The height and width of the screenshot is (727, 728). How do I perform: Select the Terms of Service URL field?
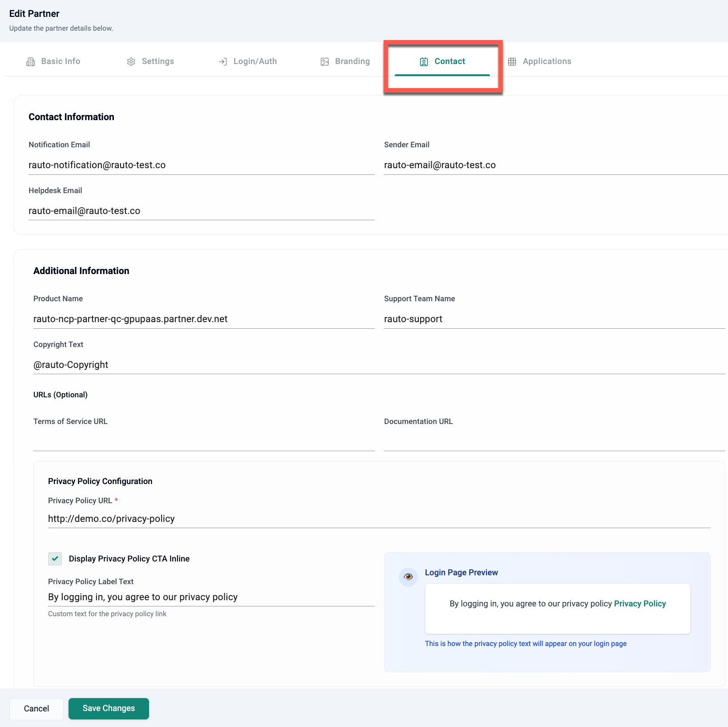click(203, 441)
